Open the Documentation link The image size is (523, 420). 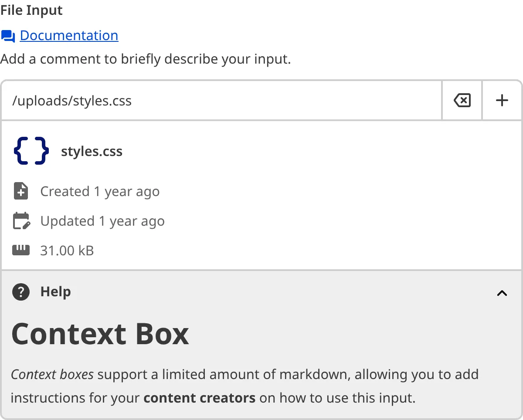pyautogui.click(x=69, y=35)
